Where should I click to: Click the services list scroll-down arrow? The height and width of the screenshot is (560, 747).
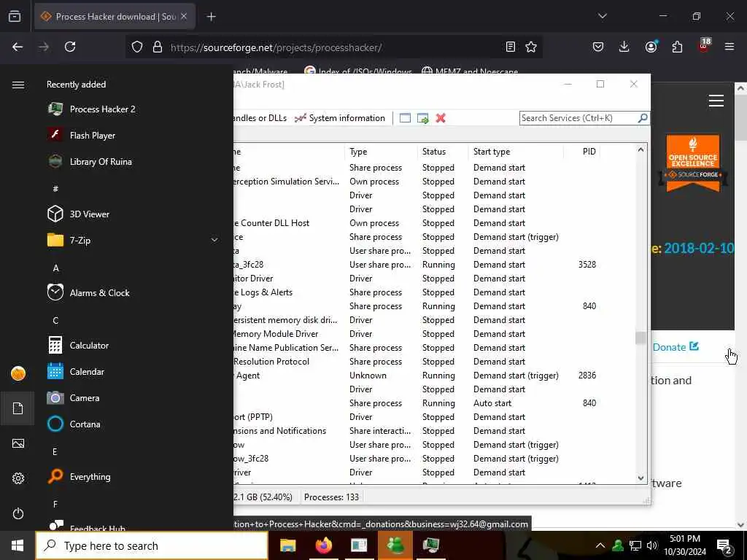[640, 478]
